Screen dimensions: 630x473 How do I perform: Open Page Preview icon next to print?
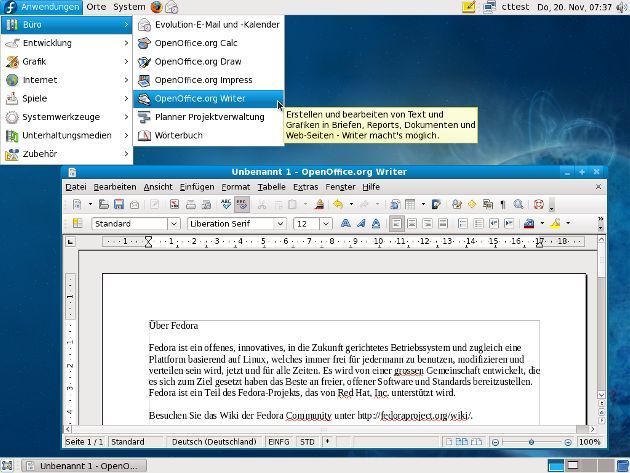(x=207, y=205)
